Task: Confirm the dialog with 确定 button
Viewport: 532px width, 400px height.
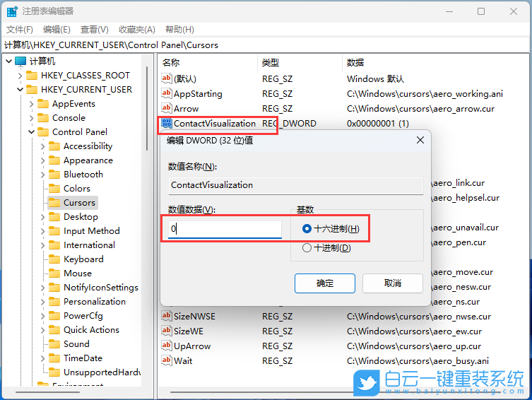Action: [325, 283]
